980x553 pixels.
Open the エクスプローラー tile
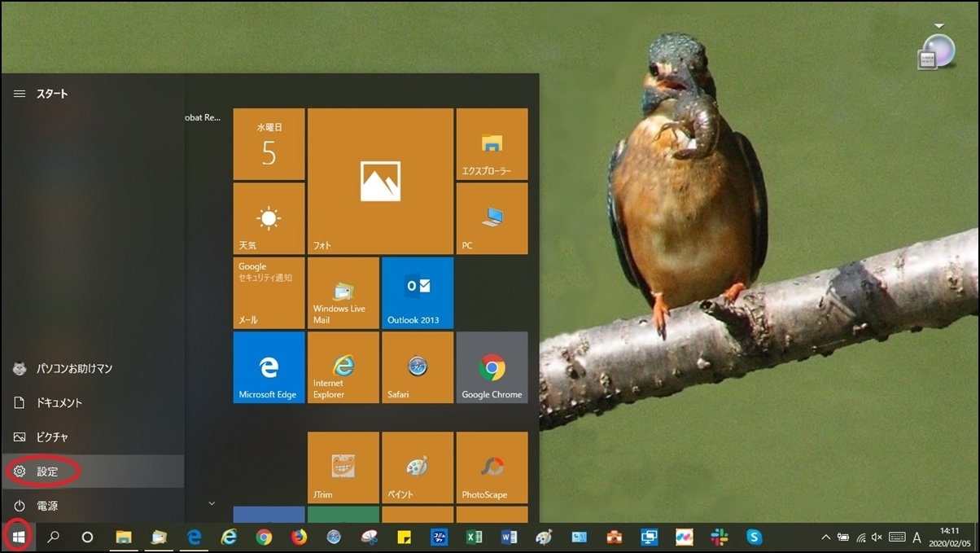click(492, 144)
